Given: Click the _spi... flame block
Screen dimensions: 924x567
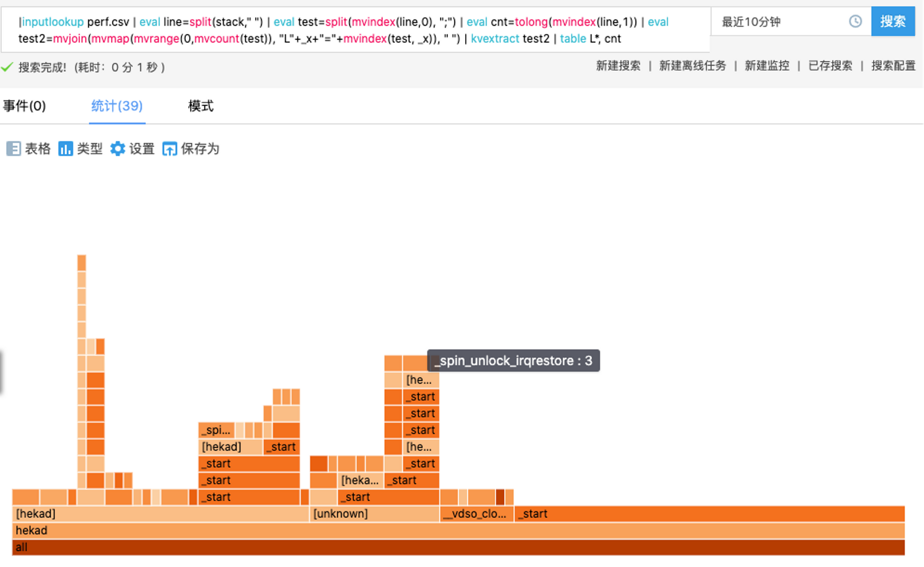Looking at the screenshot, I should (217, 430).
